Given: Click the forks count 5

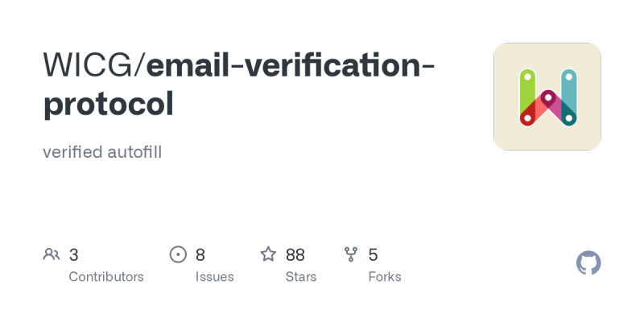Looking at the screenshot, I should click(374, 255).
